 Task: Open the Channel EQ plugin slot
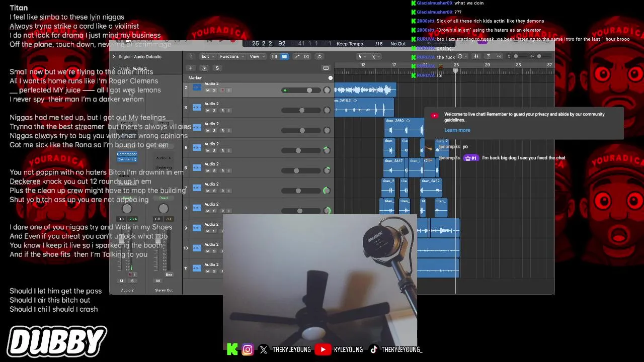(127, 159)
